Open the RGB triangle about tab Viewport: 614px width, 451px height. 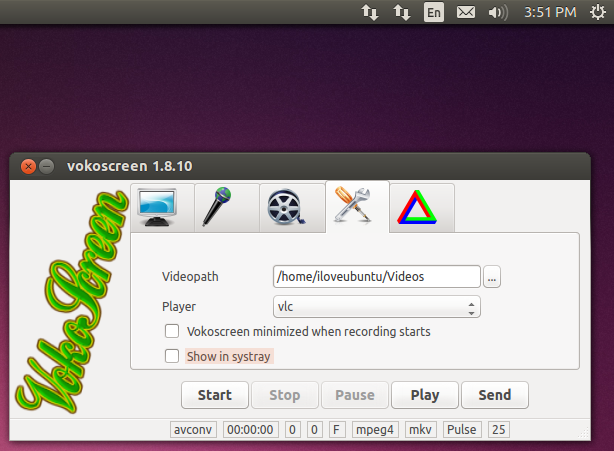click(x=422, y=208)
